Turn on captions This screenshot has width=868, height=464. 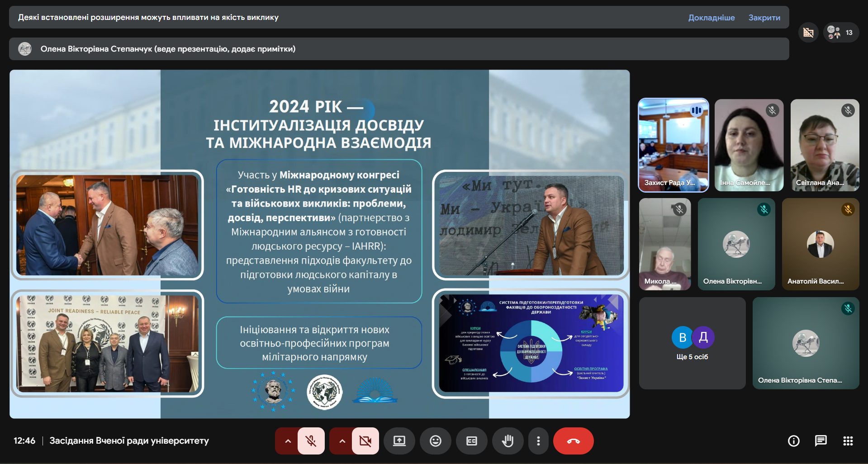click(472, 441)
